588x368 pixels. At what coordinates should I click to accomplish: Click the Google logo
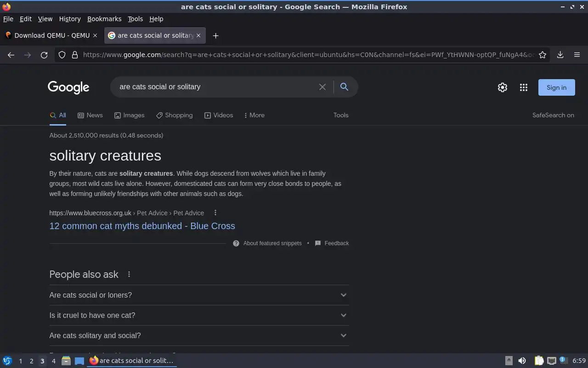tap(68, 87)
